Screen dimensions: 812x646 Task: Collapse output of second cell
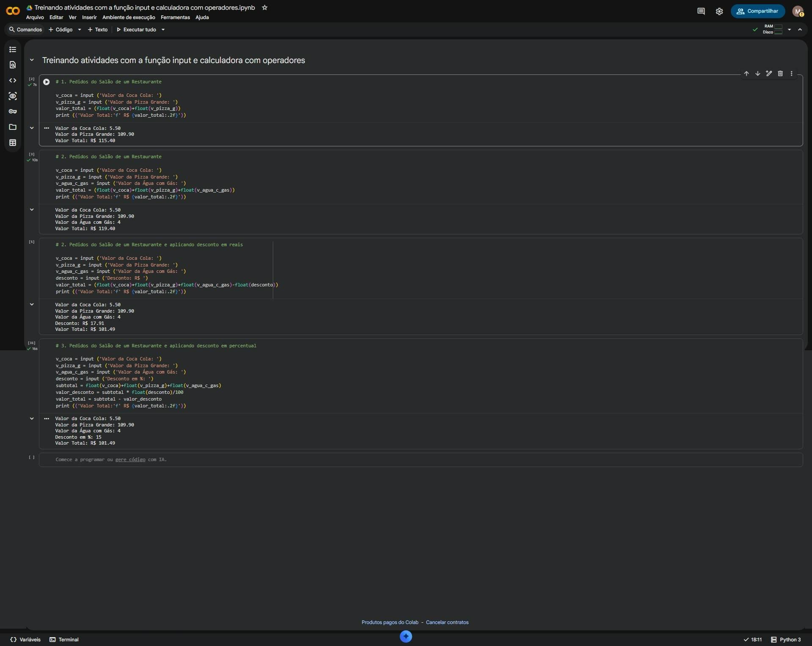pyautogui.click(x=32, y=209)
